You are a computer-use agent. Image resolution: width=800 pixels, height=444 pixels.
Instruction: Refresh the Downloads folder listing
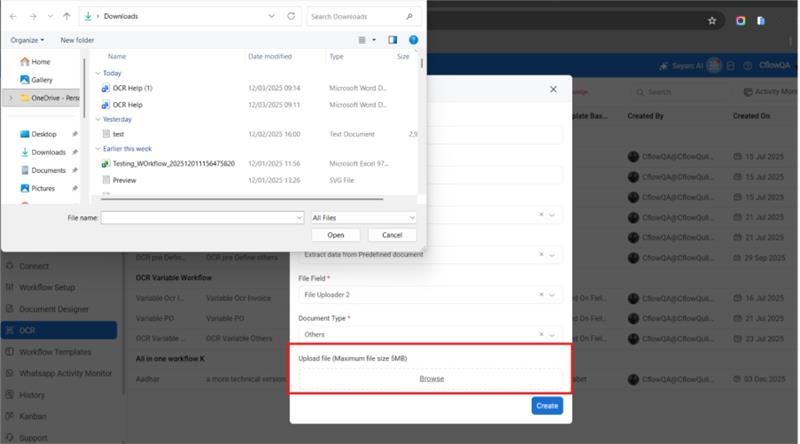tap(291, 17)
